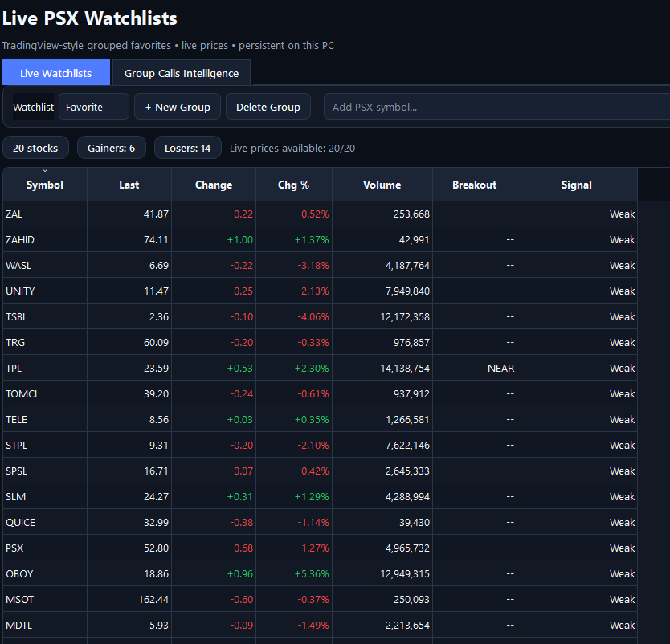Select the WASL symbol cell
Image resolution: width=670 pixels, height=644 pixels.
pyautogui.click(x=45, y=265)
